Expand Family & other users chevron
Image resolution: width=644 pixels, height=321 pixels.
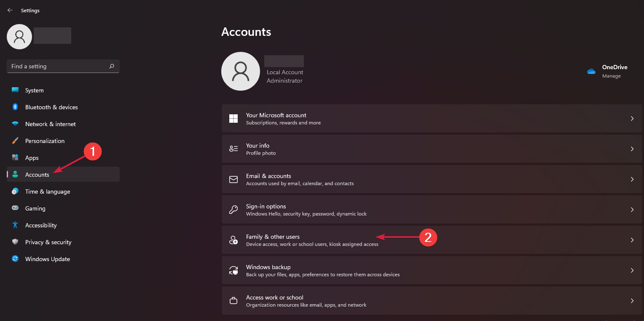coord(632,240)
